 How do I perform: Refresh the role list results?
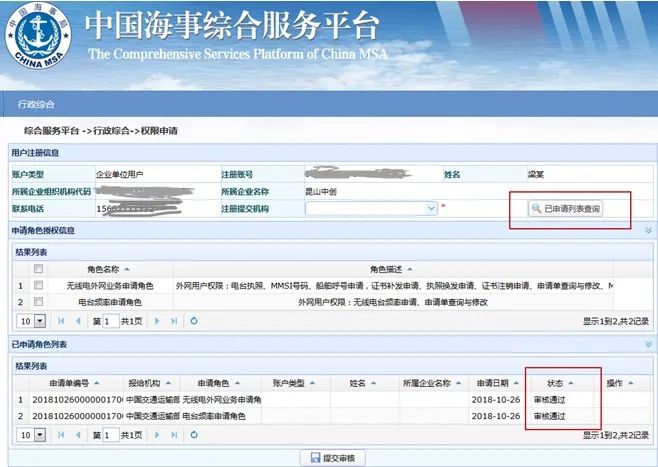[194, 321]
